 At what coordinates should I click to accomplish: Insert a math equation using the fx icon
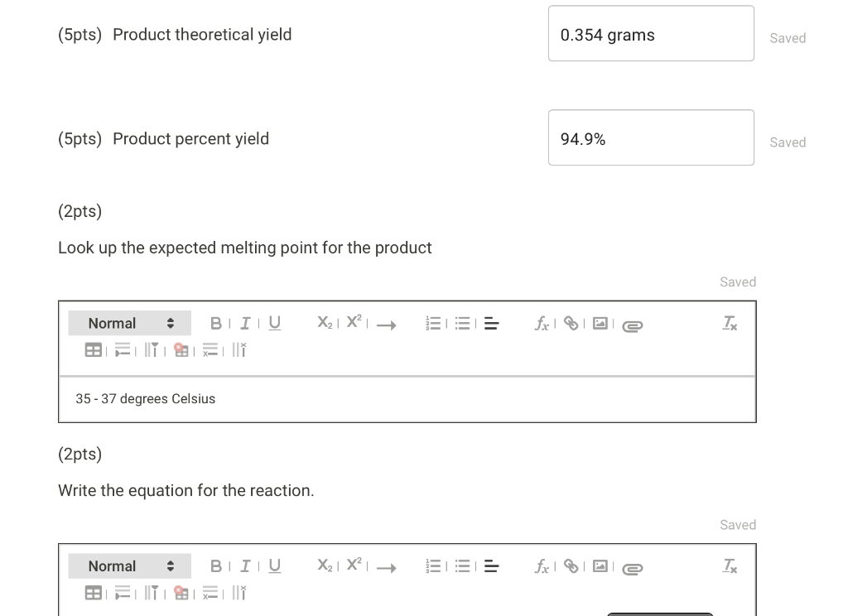pos(542,324)
